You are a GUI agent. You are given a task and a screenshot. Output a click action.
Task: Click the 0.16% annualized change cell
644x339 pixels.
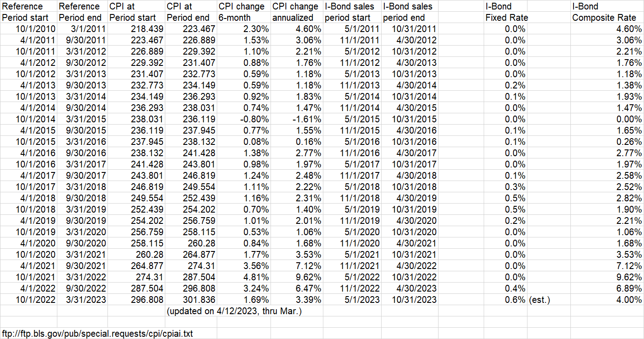pos(297,142)
